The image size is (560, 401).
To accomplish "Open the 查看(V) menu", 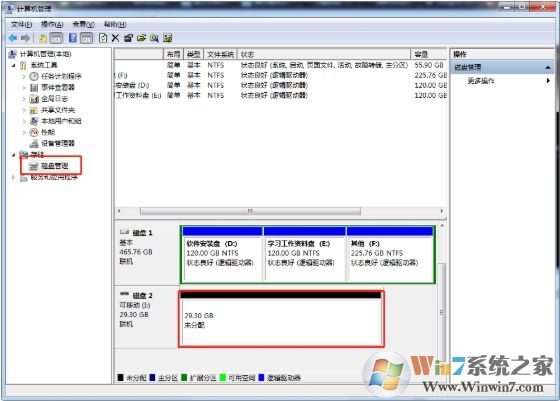I will (83, 24).
